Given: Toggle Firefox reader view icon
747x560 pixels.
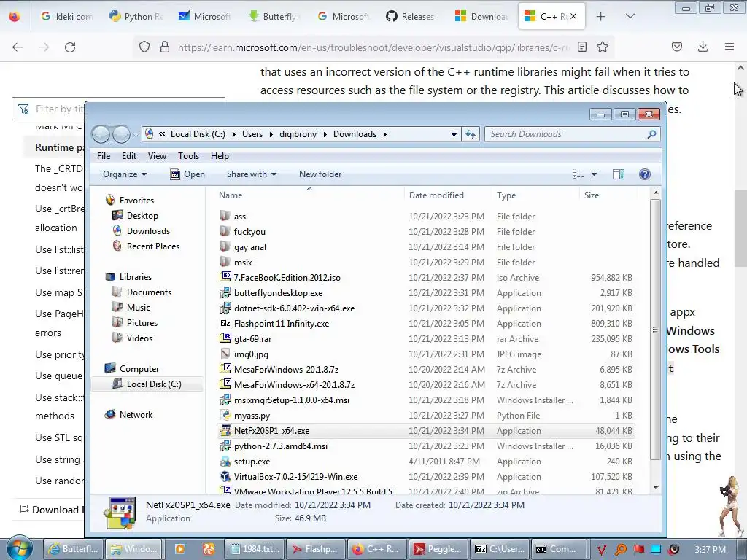Looking at the screenshot, I should click(581, 47).
